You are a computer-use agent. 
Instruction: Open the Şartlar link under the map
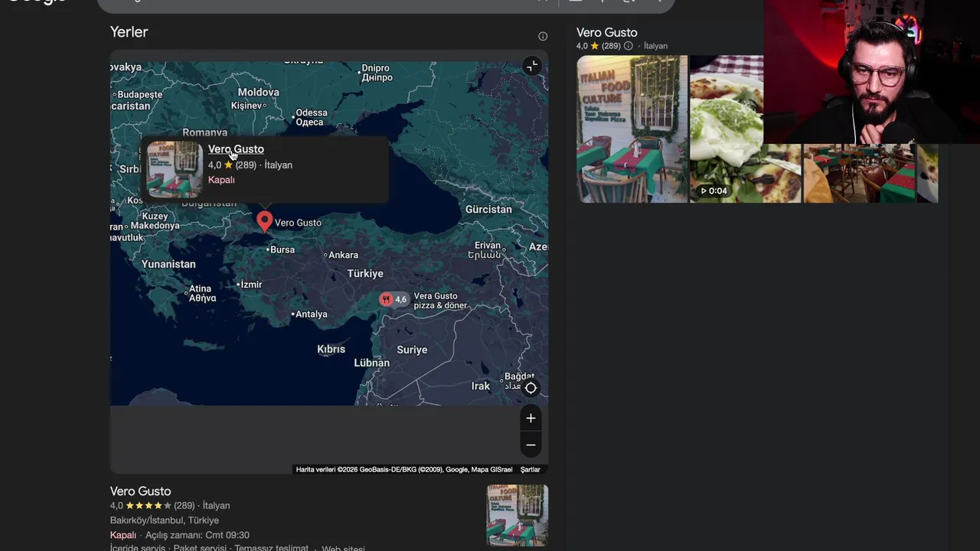tap(530, 469)
